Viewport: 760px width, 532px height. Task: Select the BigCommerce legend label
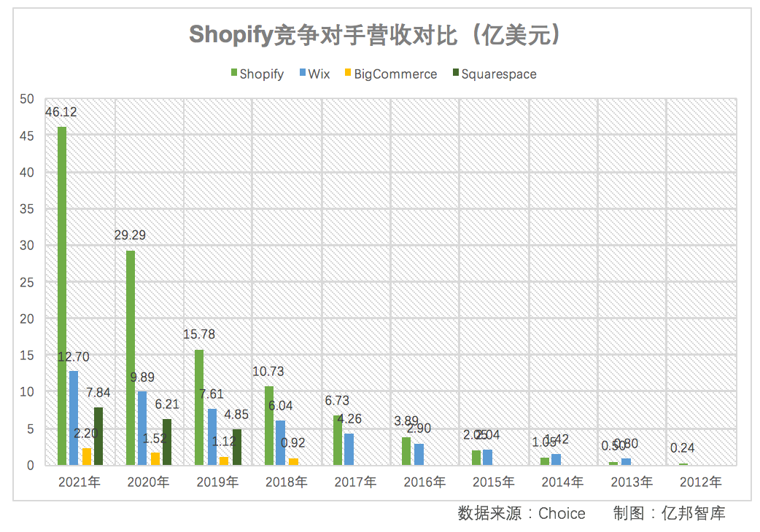tap(395, 74)
